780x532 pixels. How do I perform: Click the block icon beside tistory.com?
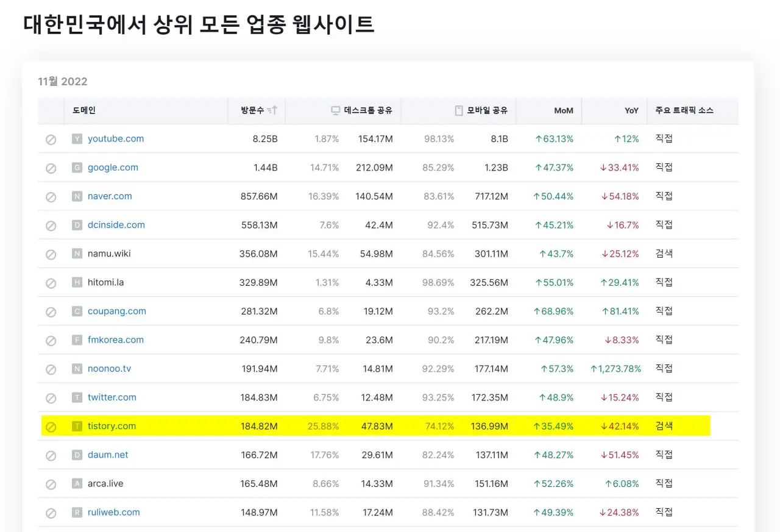tap(51, 427)
